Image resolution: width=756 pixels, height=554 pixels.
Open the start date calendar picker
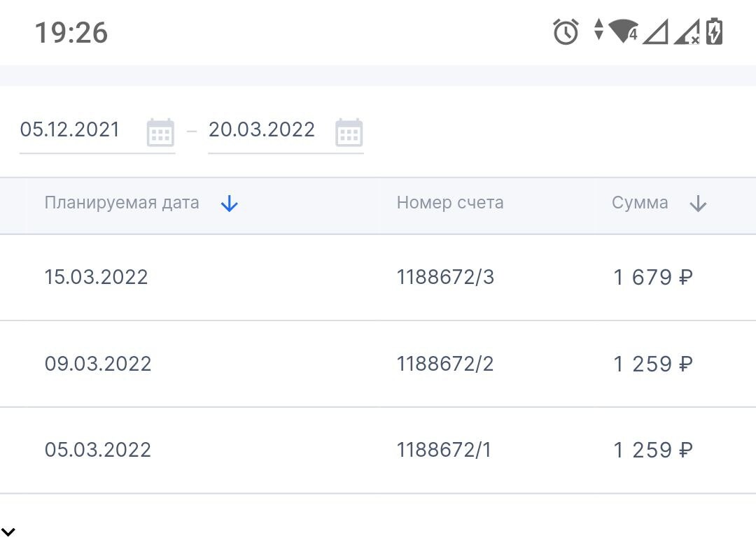(160, 132)
